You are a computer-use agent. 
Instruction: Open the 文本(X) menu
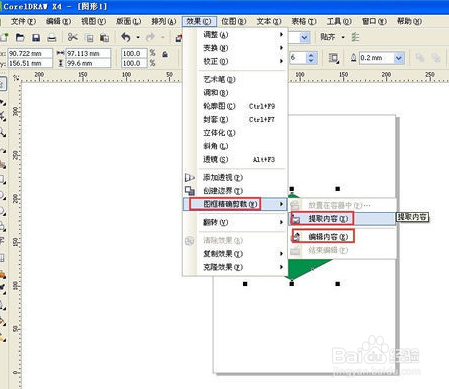[269, 21]
